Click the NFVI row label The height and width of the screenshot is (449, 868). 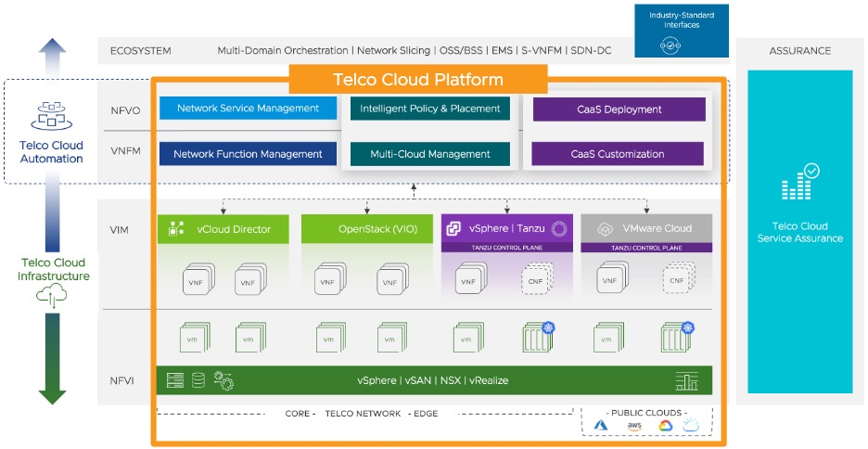(121, 381)
